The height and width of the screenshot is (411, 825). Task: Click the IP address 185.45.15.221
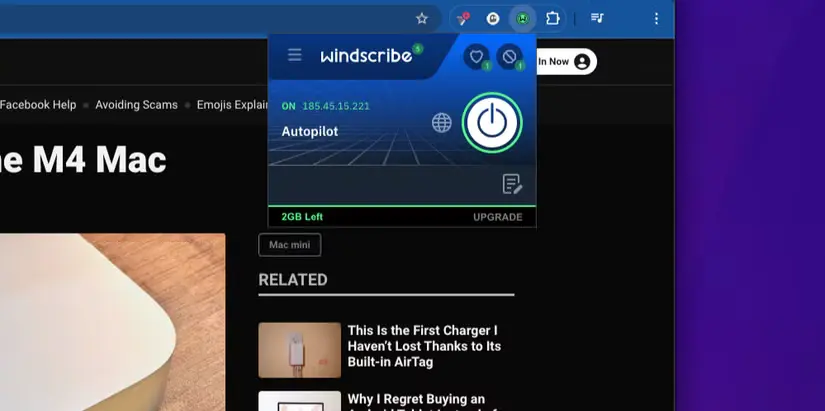336,106
